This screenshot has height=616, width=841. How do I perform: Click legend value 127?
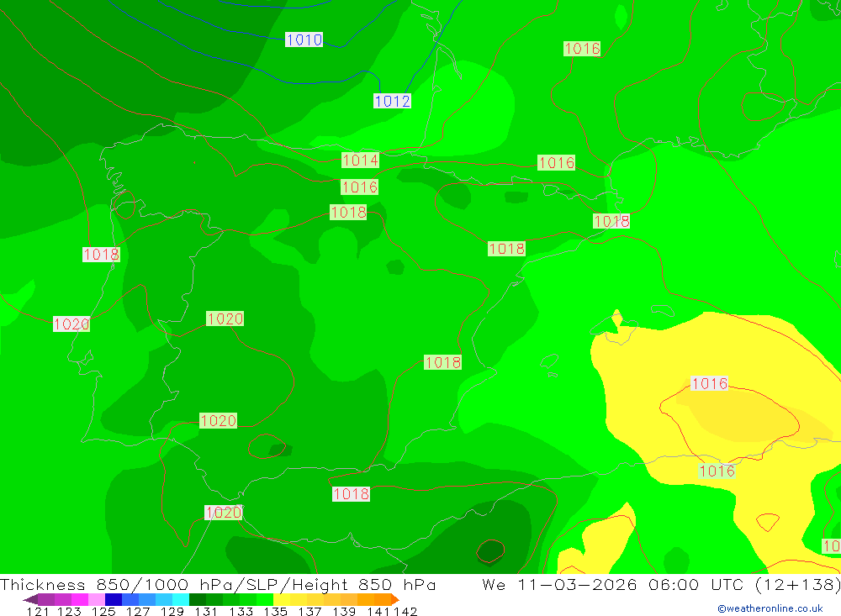coord(137,612)
